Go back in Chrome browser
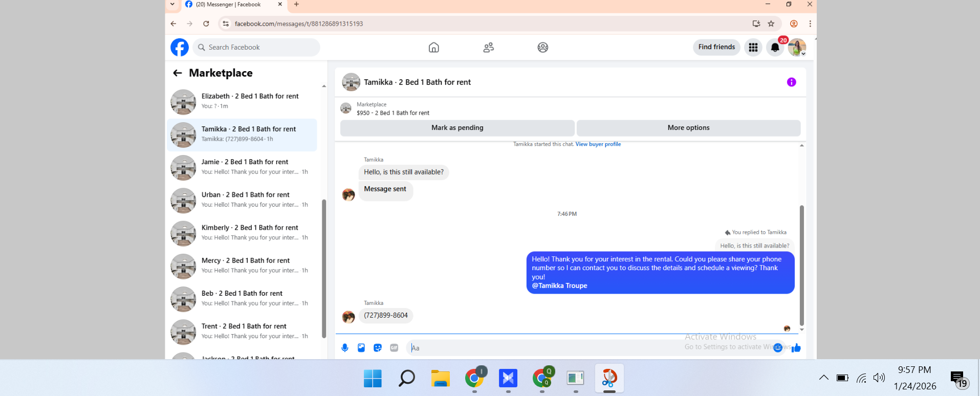This screenshot has height=396, width=980. 173,24
